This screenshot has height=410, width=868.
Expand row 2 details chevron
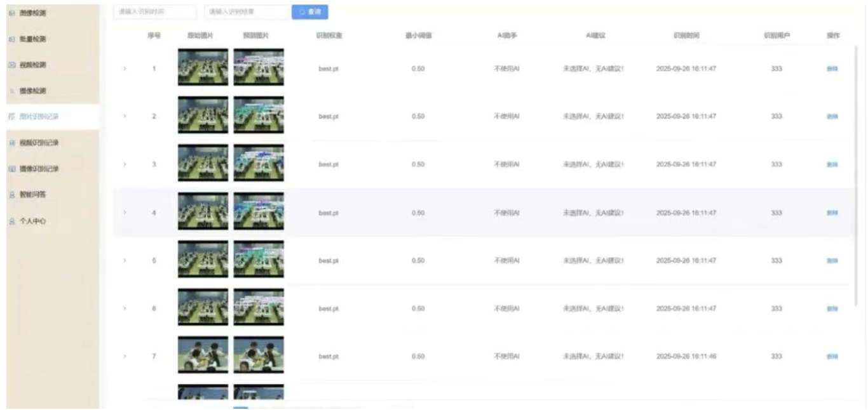pyautogui.click(x=125, y=116)
